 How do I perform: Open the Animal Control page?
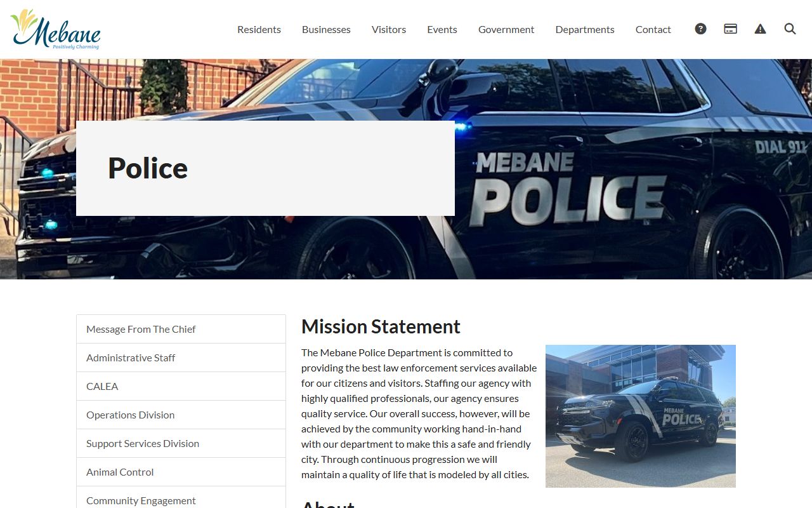pyautogui.click(x=181, y=472)
